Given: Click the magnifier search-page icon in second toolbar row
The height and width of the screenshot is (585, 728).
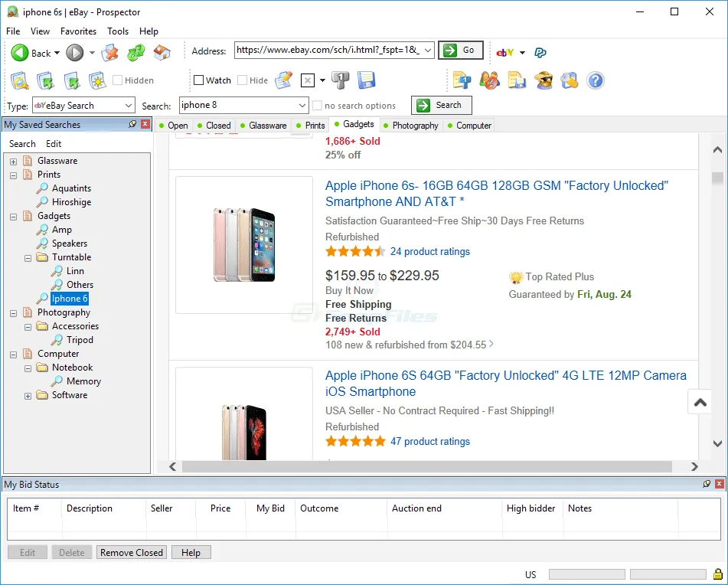Looking at the screenshot, I should (x=19, y=80).
